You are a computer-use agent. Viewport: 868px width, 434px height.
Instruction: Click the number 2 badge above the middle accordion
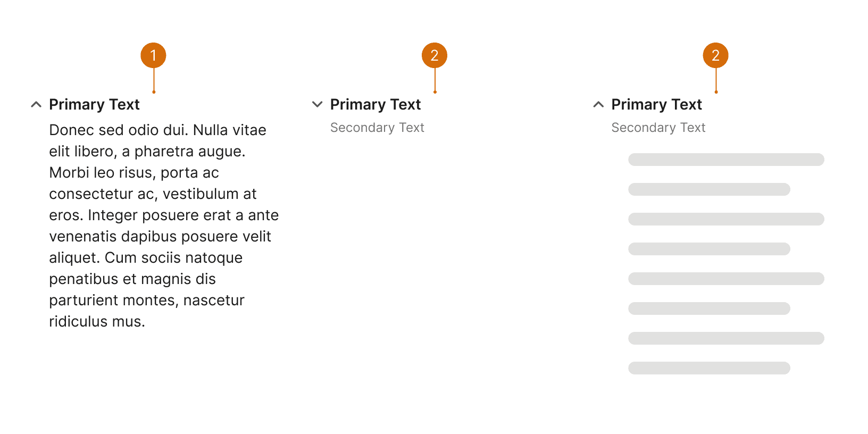click(435, 55)
